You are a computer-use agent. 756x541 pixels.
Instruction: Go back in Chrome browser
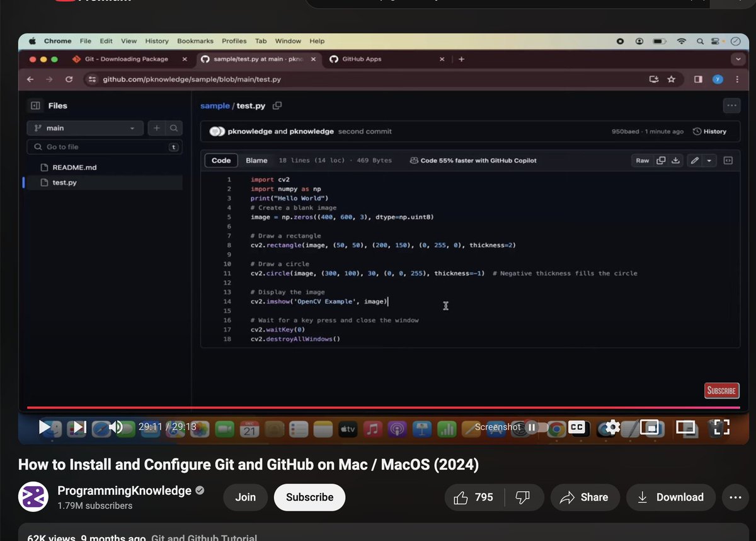pyautogui.click(x=30, y=79)
